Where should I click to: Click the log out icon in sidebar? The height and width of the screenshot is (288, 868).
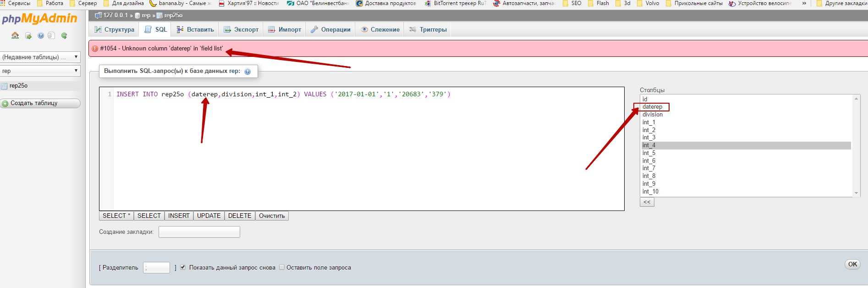coord(28,36)
